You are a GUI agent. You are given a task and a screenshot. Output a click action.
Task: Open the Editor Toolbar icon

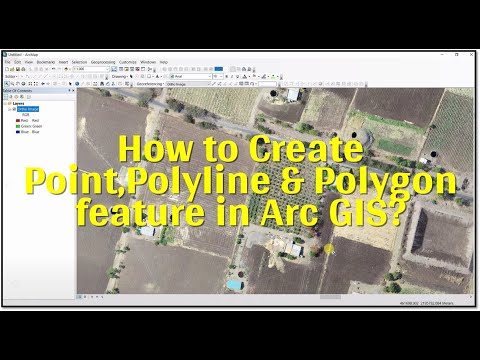point(114,69)
